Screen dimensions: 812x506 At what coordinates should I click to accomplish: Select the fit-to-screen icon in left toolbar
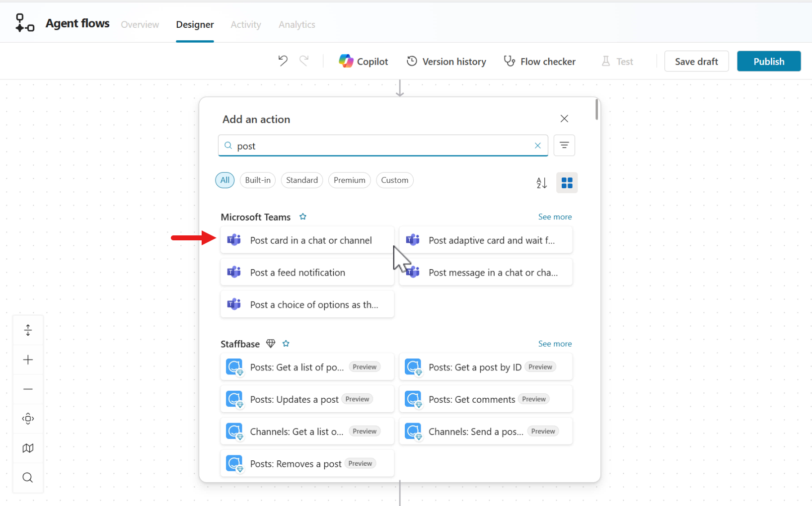tap(28, 330)
